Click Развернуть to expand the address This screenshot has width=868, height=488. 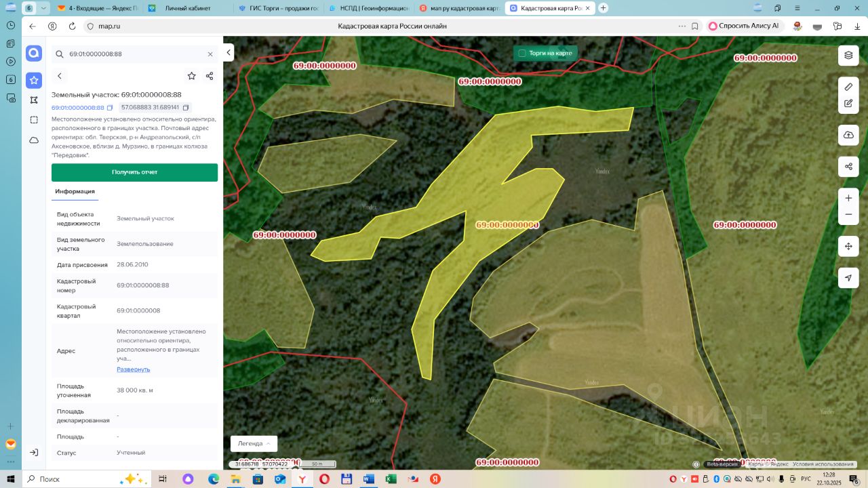pos(134,369)
